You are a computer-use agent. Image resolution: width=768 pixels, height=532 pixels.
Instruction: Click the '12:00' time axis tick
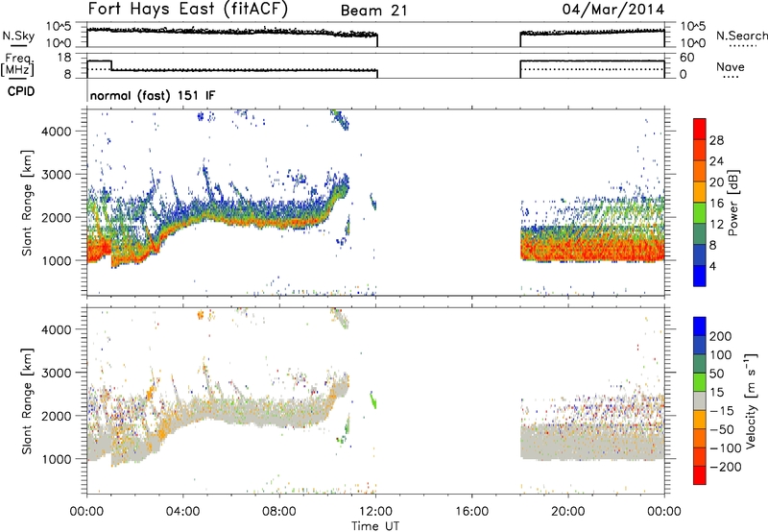(375, 512)
